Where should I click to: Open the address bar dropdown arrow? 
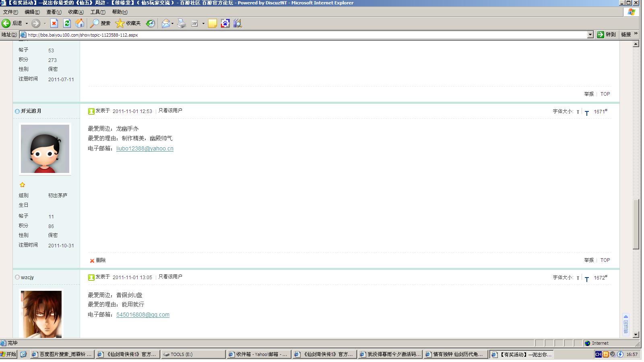click(x=590, y=35)
